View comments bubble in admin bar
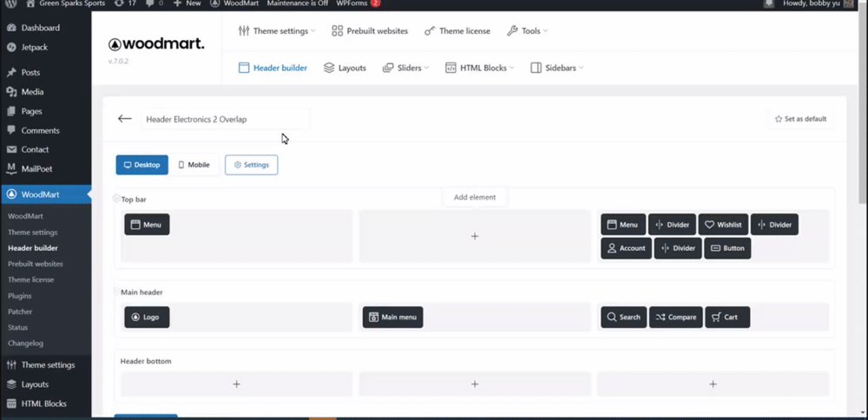This screenshot has height=420, width=868. [x=154, y=3]
